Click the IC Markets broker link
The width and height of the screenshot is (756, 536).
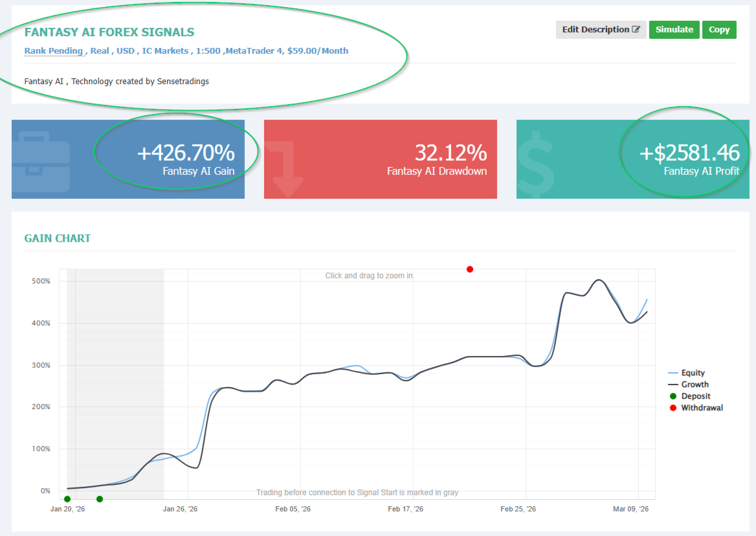point(166,51)
